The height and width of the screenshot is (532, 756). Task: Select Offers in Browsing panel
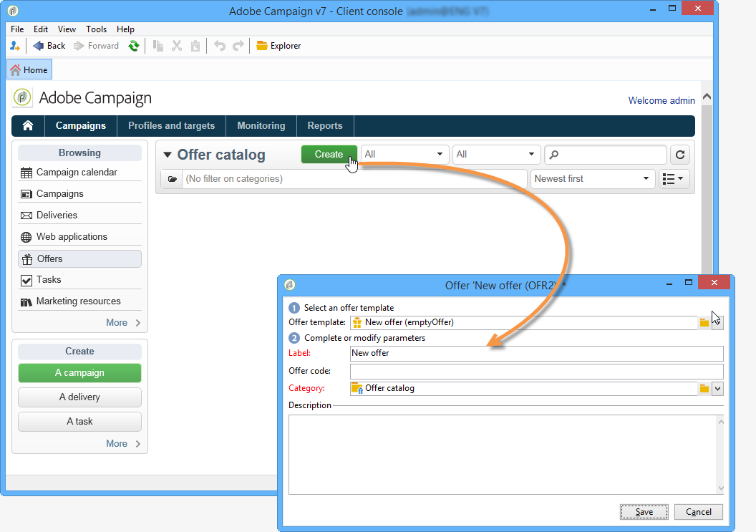click(79, 258)
